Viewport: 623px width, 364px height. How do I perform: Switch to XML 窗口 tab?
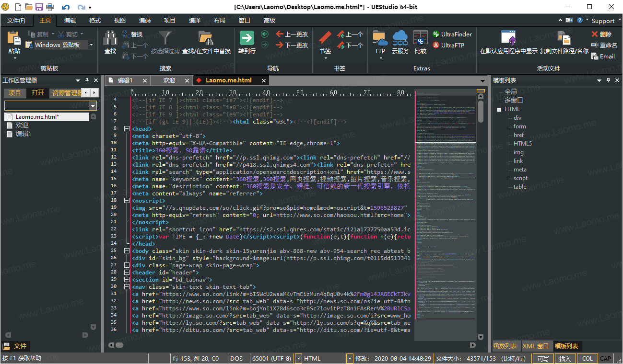536,346
